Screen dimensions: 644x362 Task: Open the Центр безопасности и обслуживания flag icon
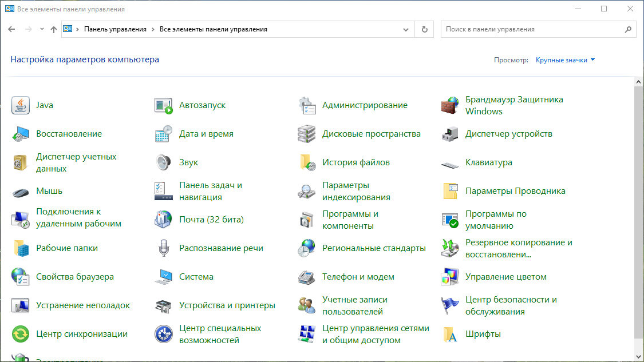(450, 305)
